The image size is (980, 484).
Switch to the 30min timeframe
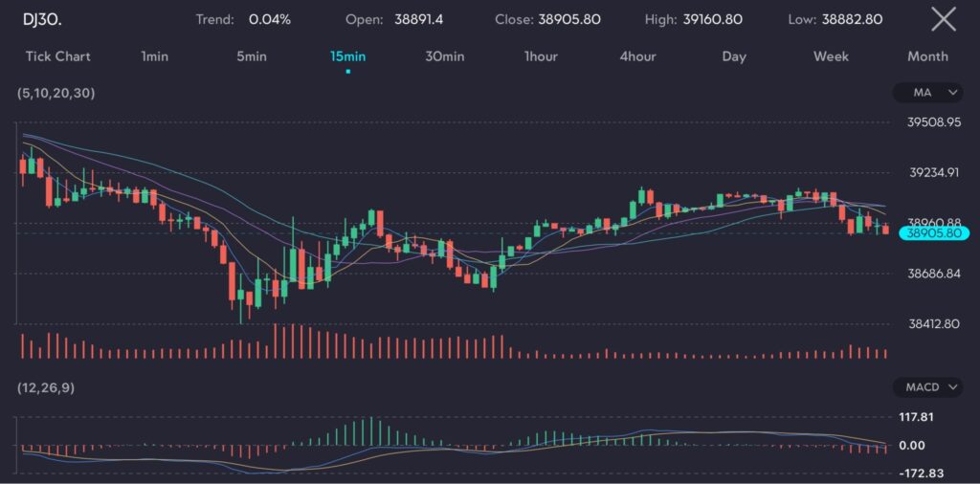pos(445,56)
